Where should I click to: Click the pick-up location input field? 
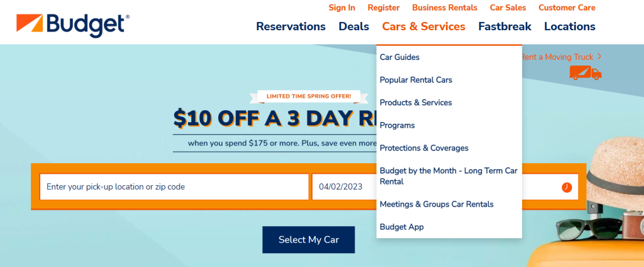point(174,187)
